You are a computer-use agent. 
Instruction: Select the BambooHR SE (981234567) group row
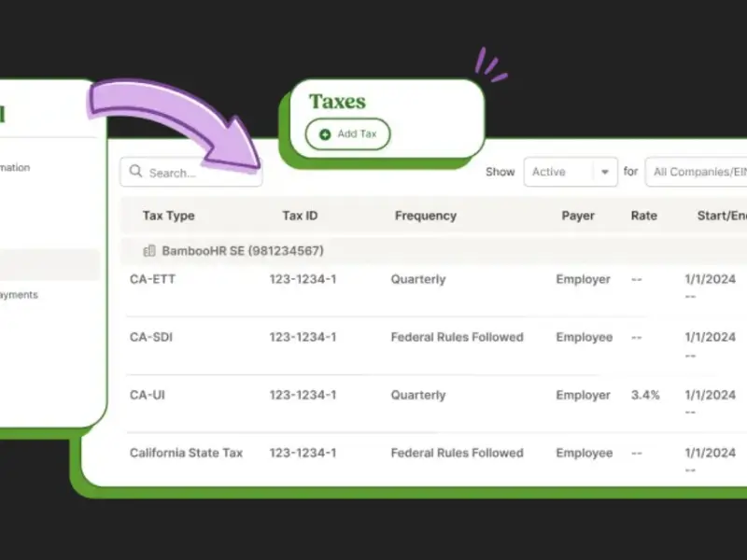tap(243, 251)
